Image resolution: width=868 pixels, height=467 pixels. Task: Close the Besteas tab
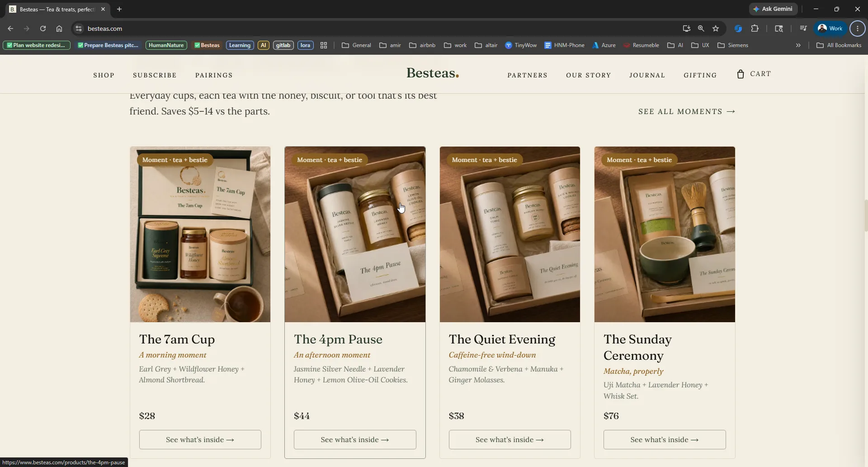pos(103,9)
